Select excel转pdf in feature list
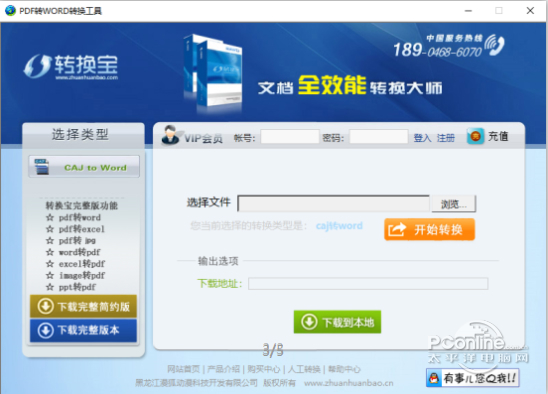Viewport: 548px width, 394px height. [x=82, y=264]
